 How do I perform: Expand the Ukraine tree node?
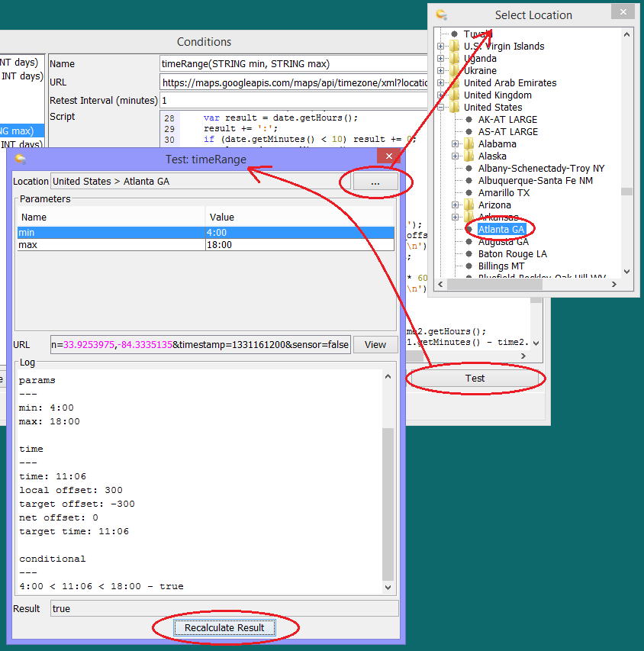[x=440, y=70]
